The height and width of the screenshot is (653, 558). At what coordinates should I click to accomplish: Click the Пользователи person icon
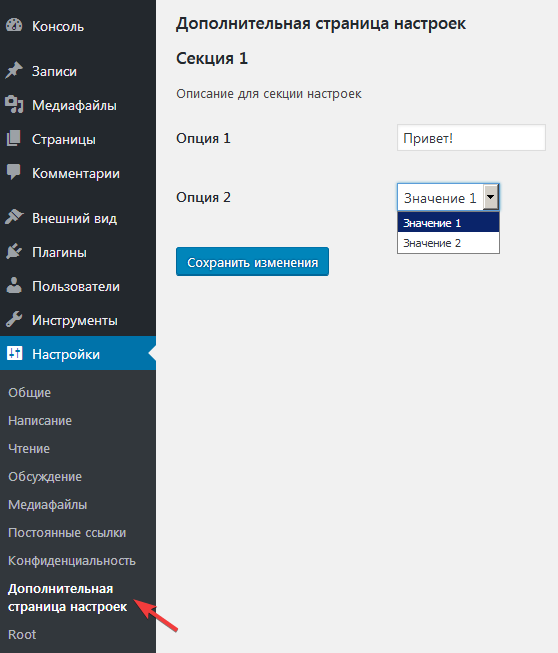14,286
